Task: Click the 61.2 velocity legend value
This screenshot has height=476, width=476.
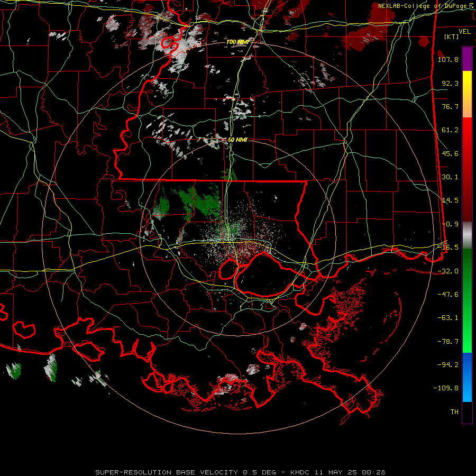Action: click(450, 130)
